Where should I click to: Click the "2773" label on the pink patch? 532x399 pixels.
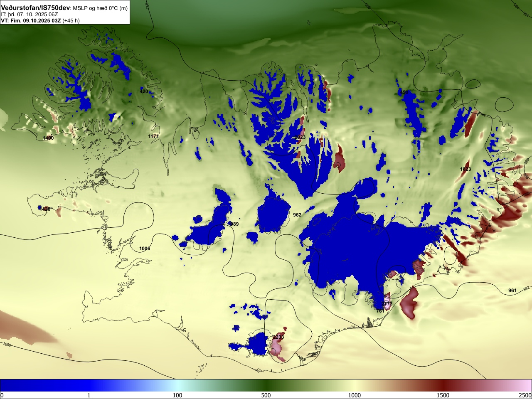387,304
